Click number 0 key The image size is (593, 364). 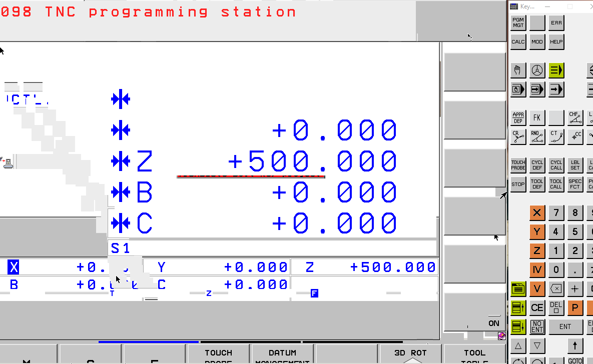pyautogui.click(x=556, y=270)
